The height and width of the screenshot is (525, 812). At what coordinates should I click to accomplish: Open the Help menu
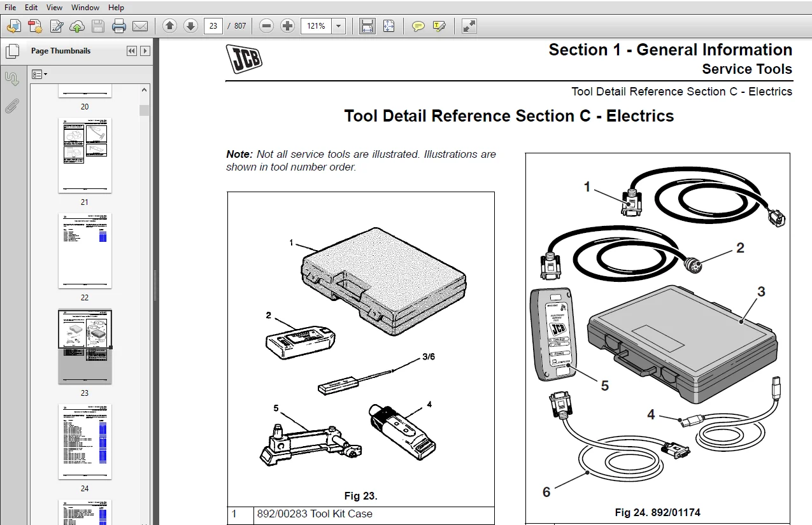(x=116, y=8)
